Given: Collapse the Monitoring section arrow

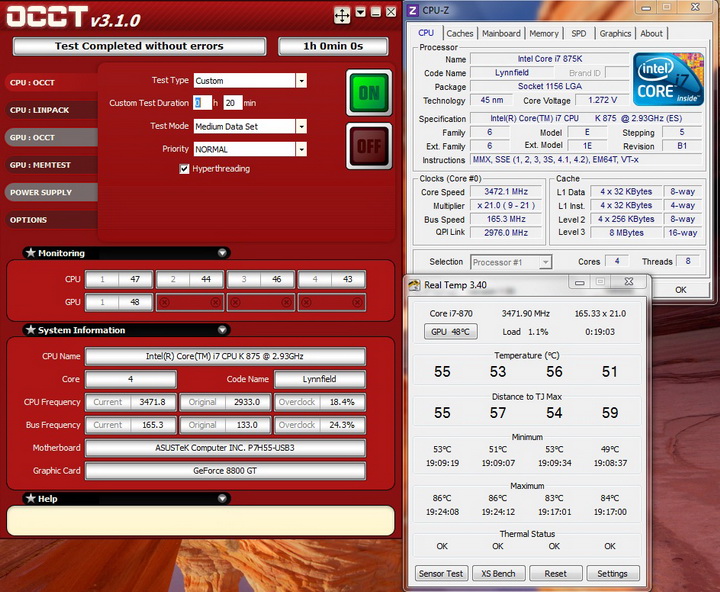Looking at the screenshot, I should (x=222, y=253).
